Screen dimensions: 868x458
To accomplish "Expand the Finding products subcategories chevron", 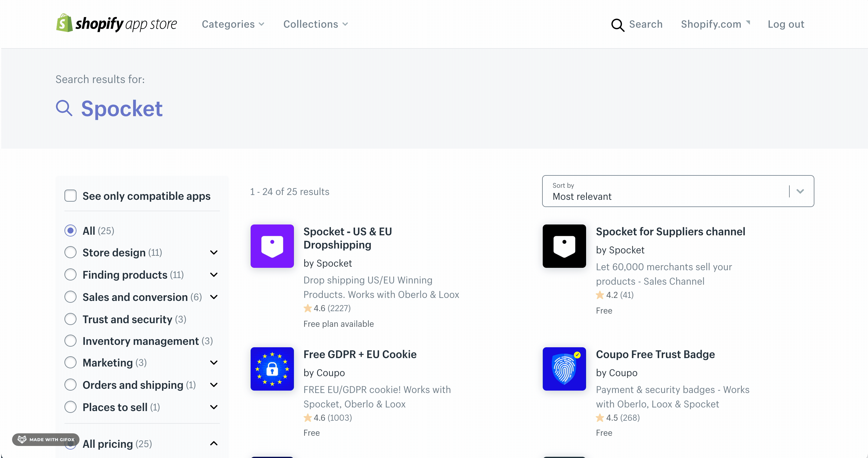I will click(x=214, y=275).
